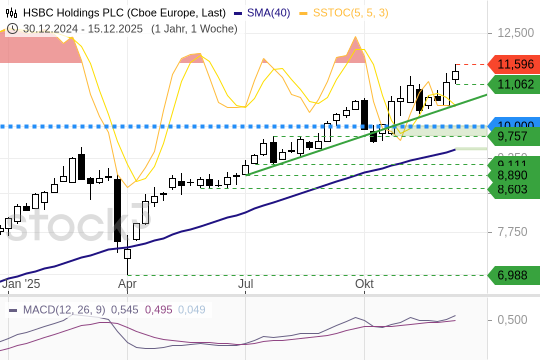
Task: Click the blue 10,000 price level tag
Action: [x=514, y=123]
